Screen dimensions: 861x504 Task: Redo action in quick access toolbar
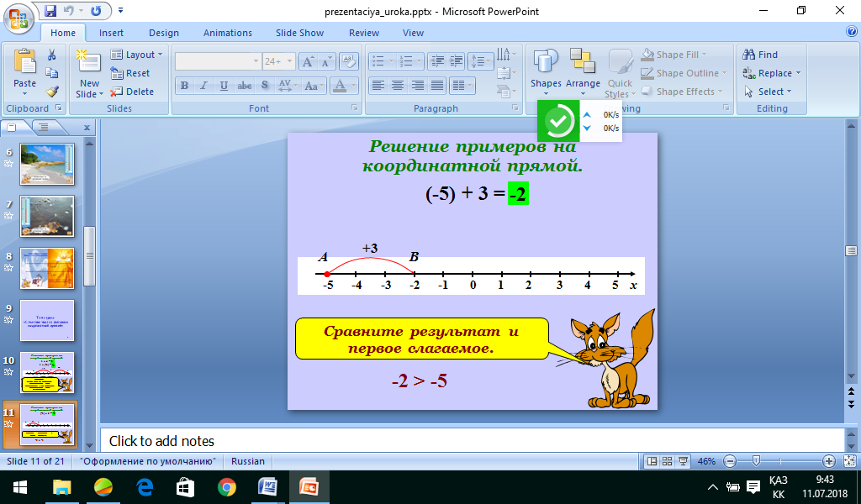(96, 10)
